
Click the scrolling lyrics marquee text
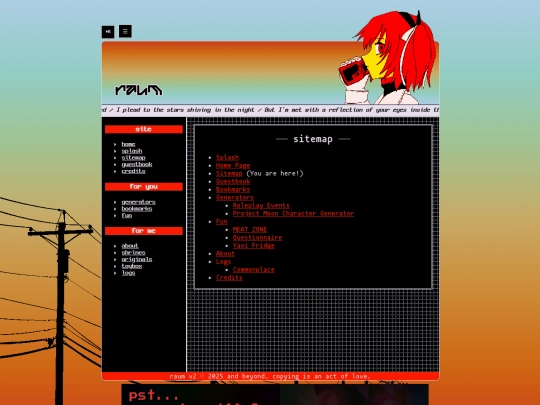coord(270,110)
